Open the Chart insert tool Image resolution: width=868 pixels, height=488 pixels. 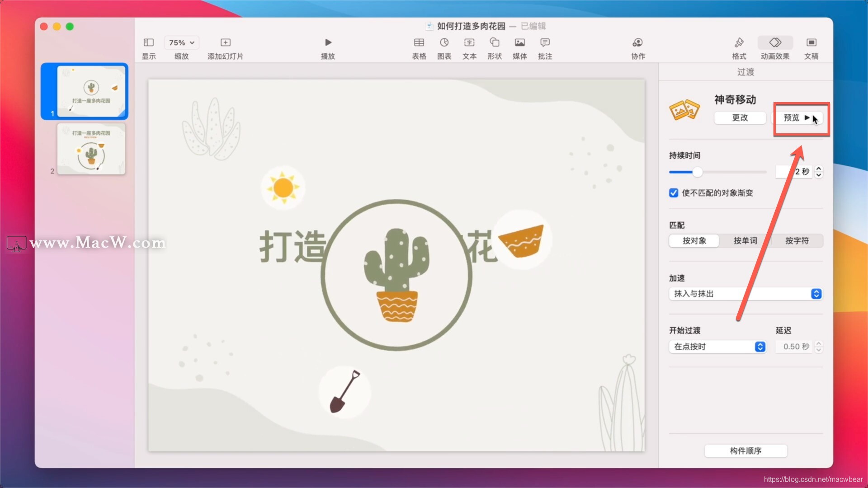tap(444, 42)
